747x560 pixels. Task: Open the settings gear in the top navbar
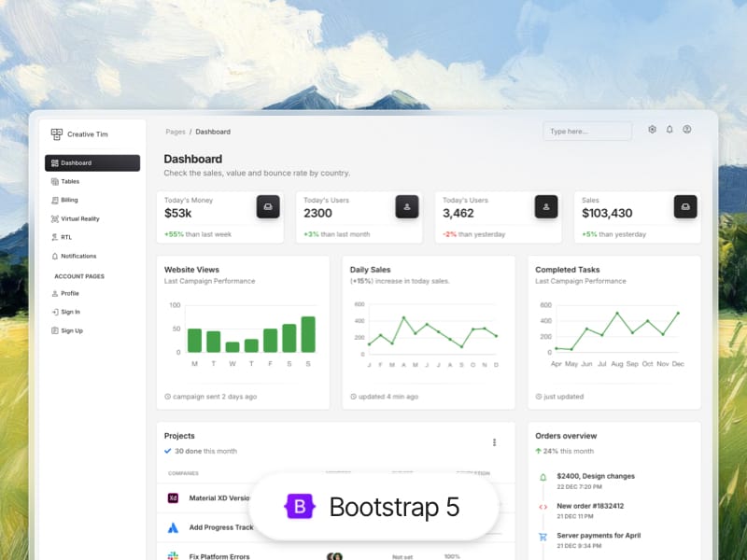tap(652, 130)
